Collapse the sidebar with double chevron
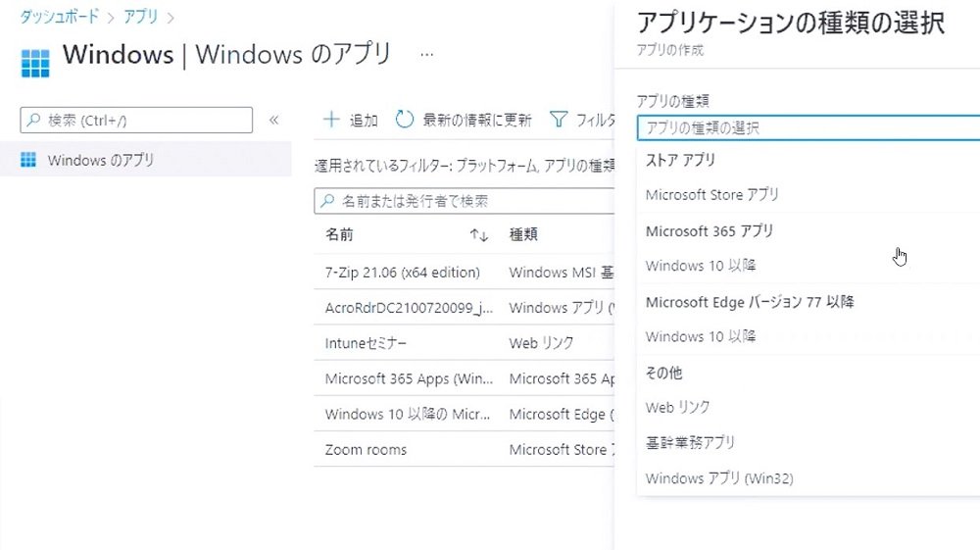This screenshot has height=550, width=980. click(x=273, y=120)
